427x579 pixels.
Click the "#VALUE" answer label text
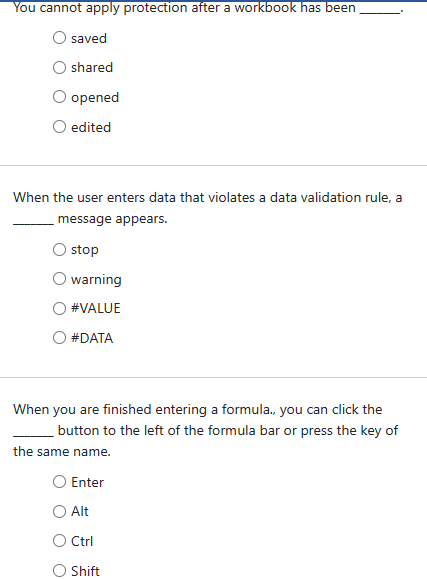[x=96, y=308]
